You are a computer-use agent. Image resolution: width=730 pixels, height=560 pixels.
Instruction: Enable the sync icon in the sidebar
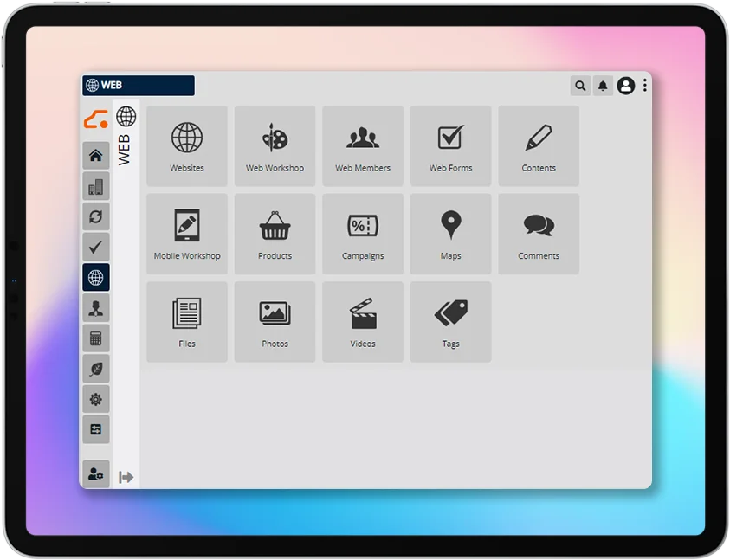coord(95,216)
